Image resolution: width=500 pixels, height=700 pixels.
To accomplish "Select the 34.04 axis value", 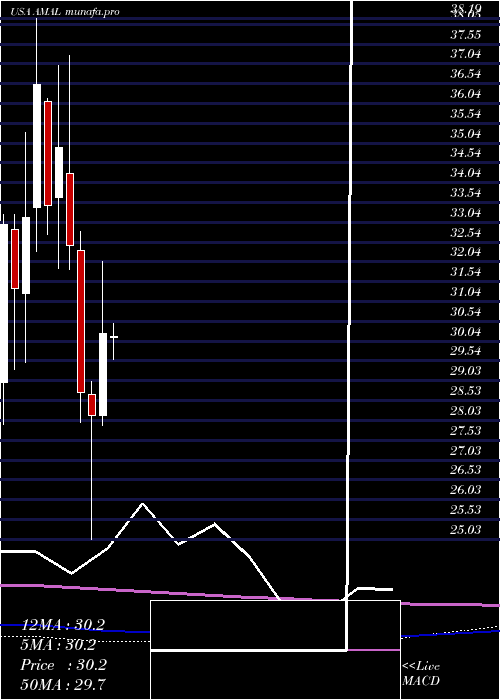I will 465,173.
